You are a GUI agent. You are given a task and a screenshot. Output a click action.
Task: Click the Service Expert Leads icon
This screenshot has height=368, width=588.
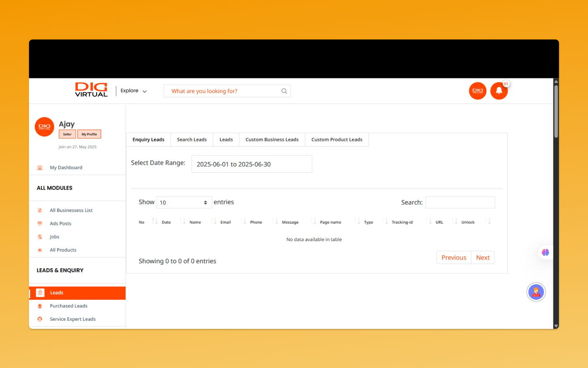tap(40, 319)
